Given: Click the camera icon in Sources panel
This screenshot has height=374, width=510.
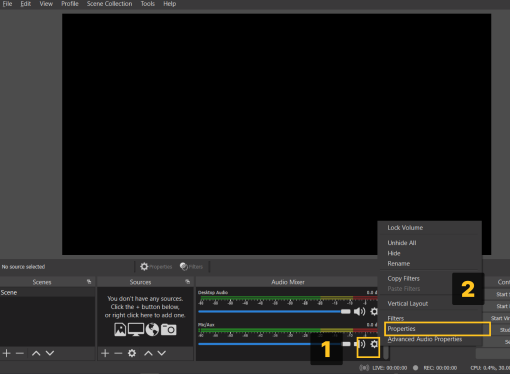Looking at the screenshot, I should (x=169, y=329).
